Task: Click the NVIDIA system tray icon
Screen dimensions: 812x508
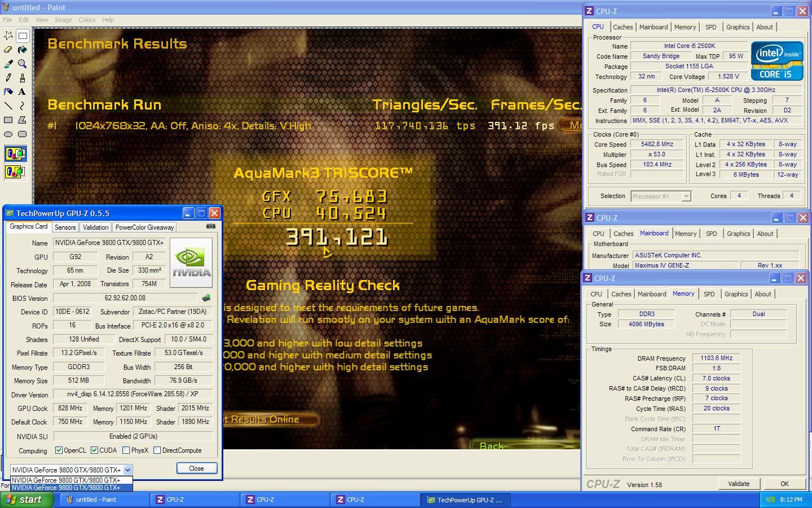Action: pyautogui.click(x=770, y=500)
